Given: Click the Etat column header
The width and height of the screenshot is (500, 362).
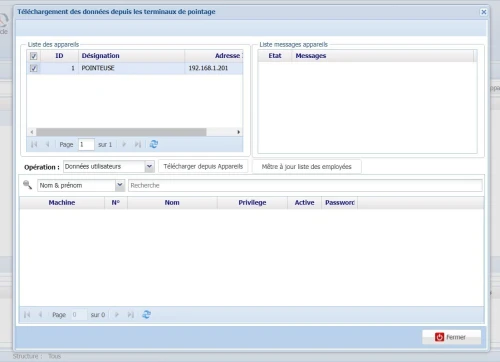Looking at the screenshot, I should click(x=275, y=56).
